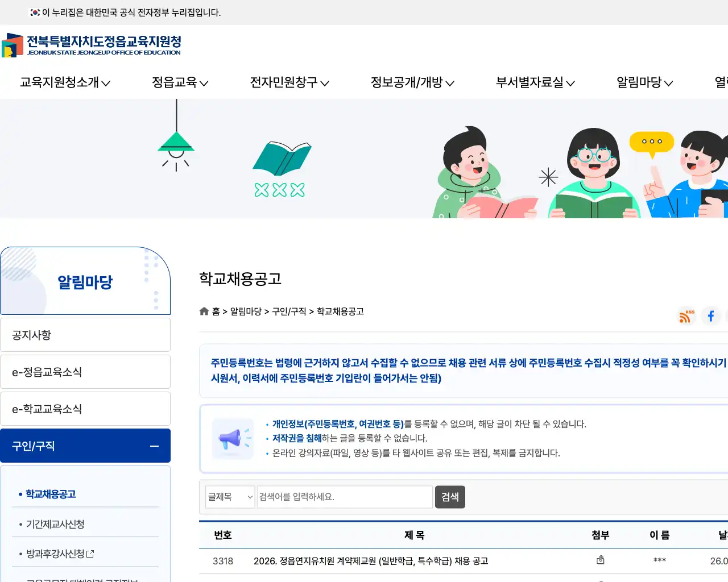728x582 pixels.
Task: Open the 공지사항 sidebar link
Action: tap(85, 335)
